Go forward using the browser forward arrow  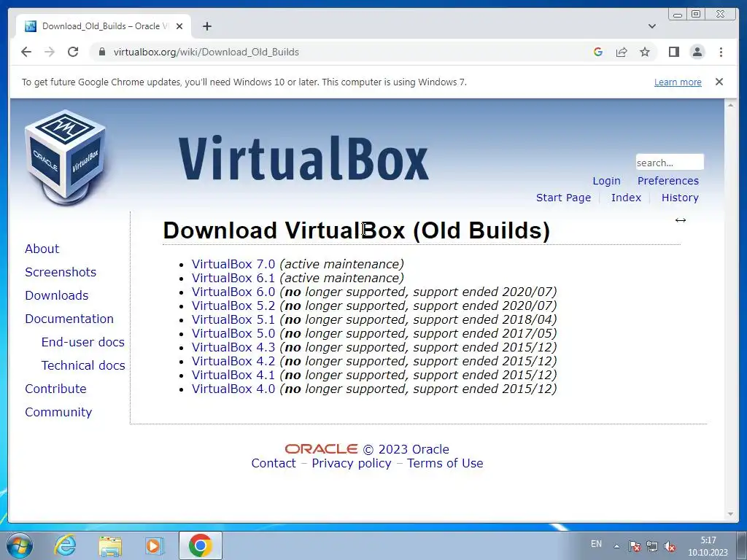(x=49, y=52)
